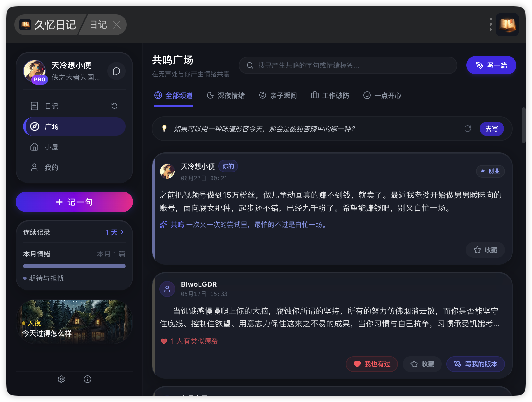The image size is (532, 402).
Task: Switch to the 深夜情绪 channel tab
Action: pos(226,95)
